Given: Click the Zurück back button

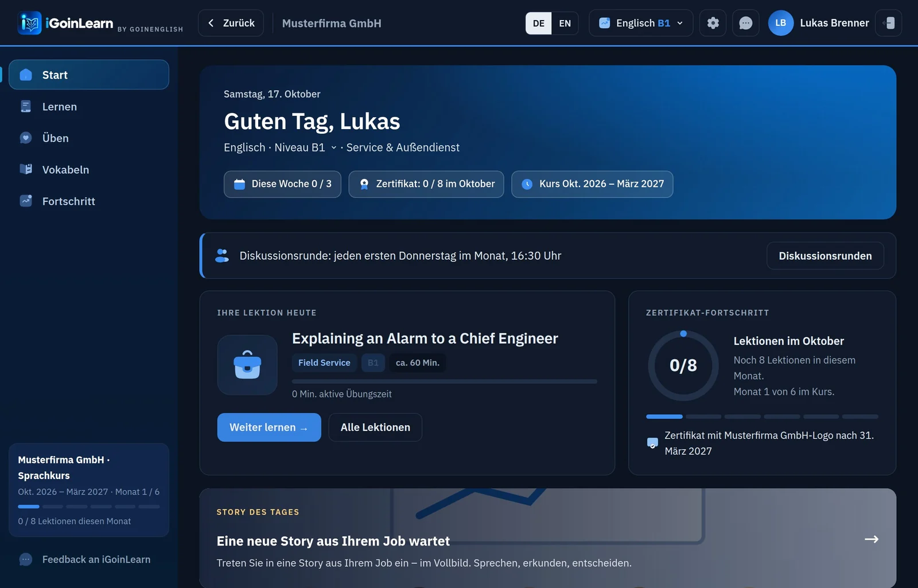Looking at the screenshot, I should click(x=231, y=23).
